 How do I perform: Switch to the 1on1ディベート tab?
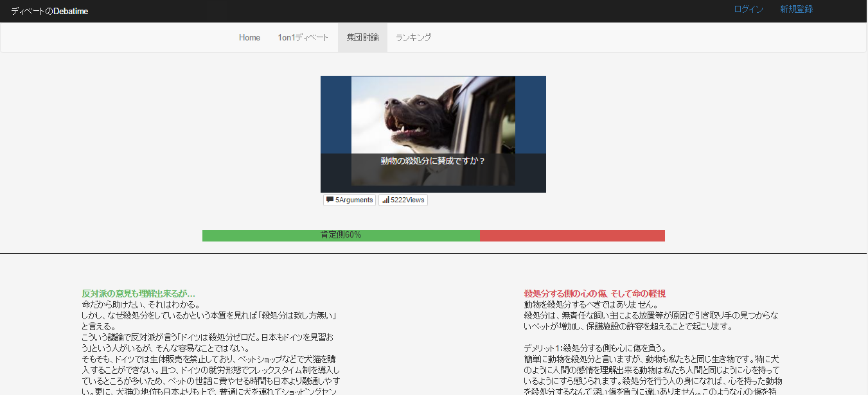point(303,37)
